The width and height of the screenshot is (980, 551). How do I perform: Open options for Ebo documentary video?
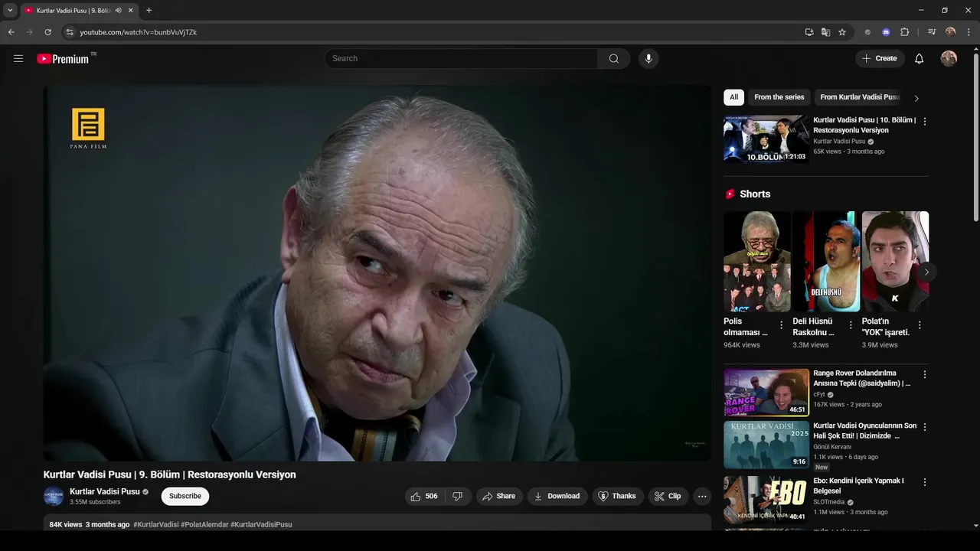[x=924, y=482]
